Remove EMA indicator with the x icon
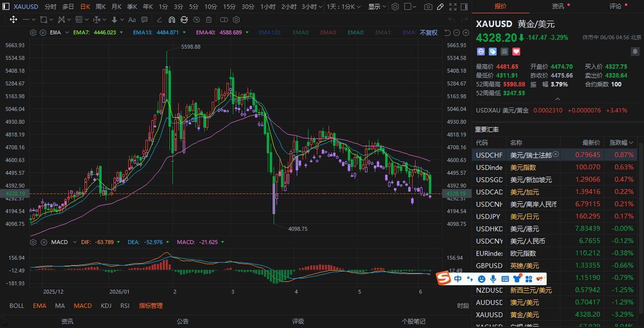644x328 pixels. (43, 32)
